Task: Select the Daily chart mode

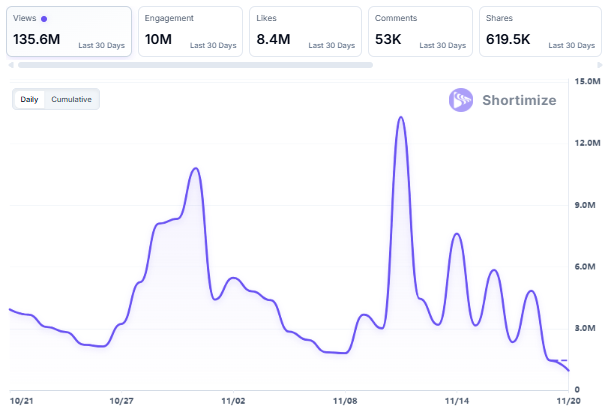Action: 29,99
